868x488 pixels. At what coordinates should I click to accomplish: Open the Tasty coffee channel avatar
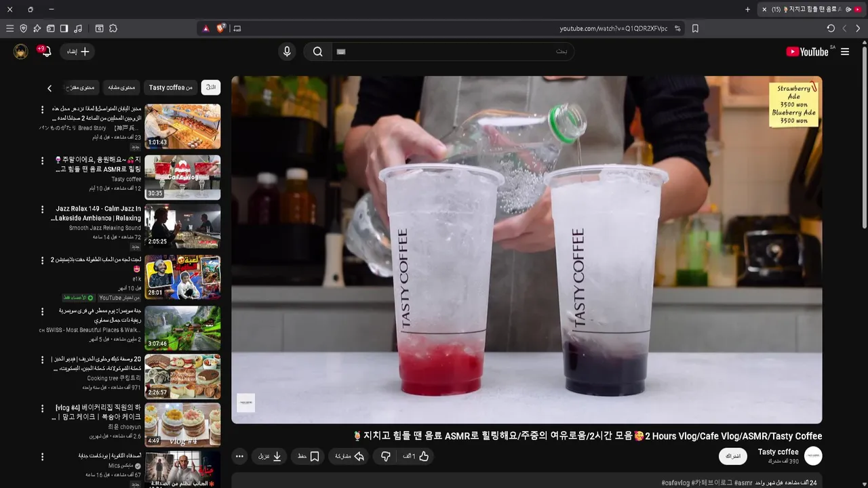813,455
